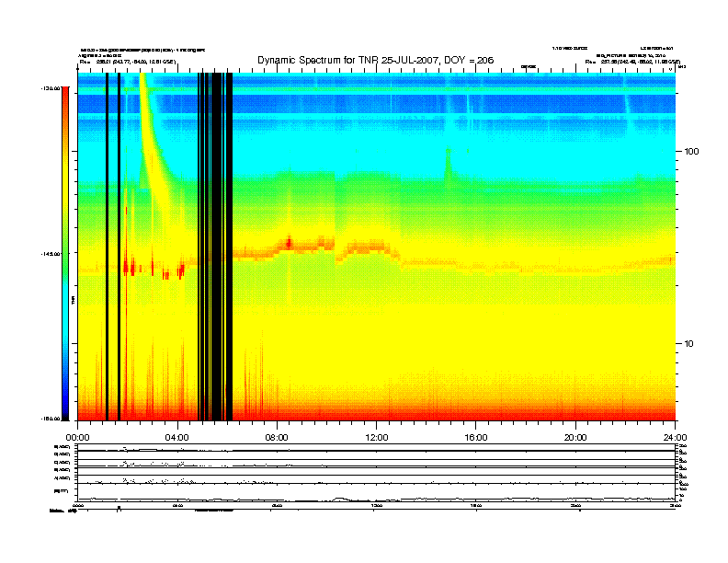Click the "100" frequency axis label
The width and height of the screenshot is (728, 563).
pyautogui.click(x=691, y=152)
